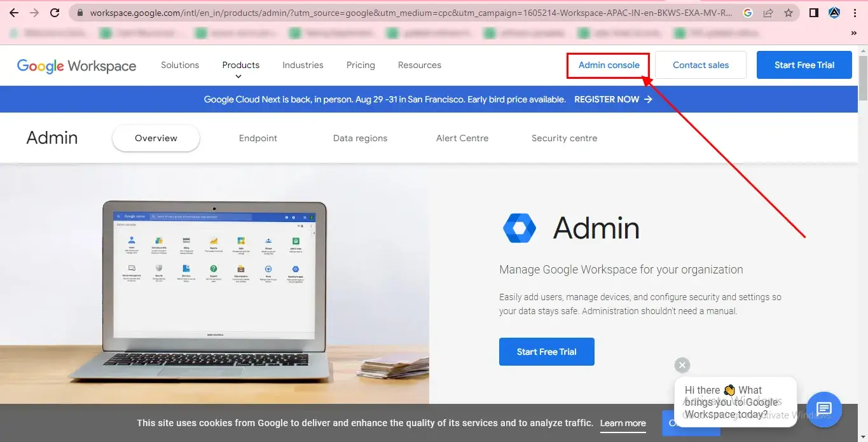Open the Data regions tab

pyautogui.click(x=360, y=138)
